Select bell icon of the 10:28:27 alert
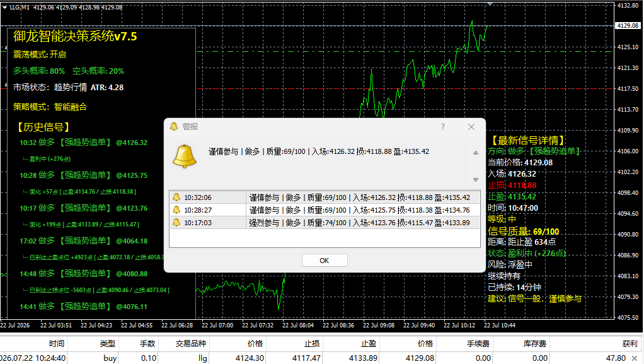 (176, 210)
